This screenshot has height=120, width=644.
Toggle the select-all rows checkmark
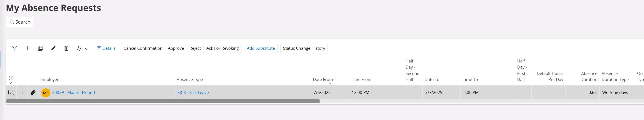click(11, 83)
